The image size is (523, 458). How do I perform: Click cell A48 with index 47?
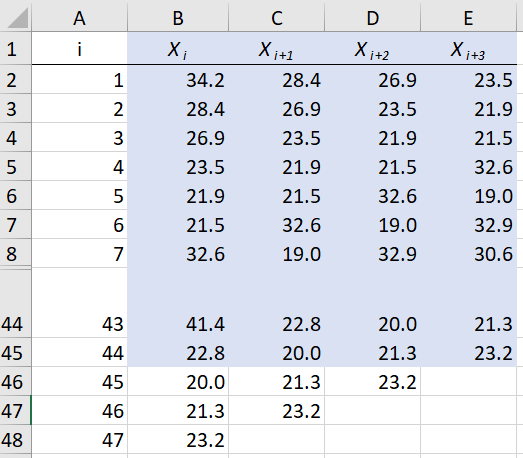pyautogui.click(x=79, y=439)
